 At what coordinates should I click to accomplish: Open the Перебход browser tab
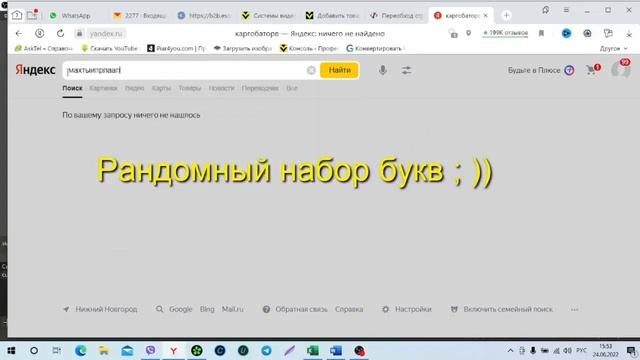[x=396, y=16]
